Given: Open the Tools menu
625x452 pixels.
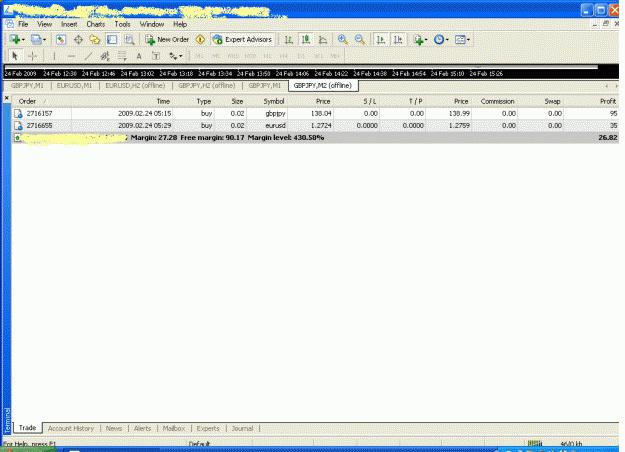Looking at the screenshot, I should pyautogui.click(x=122, y=24).
